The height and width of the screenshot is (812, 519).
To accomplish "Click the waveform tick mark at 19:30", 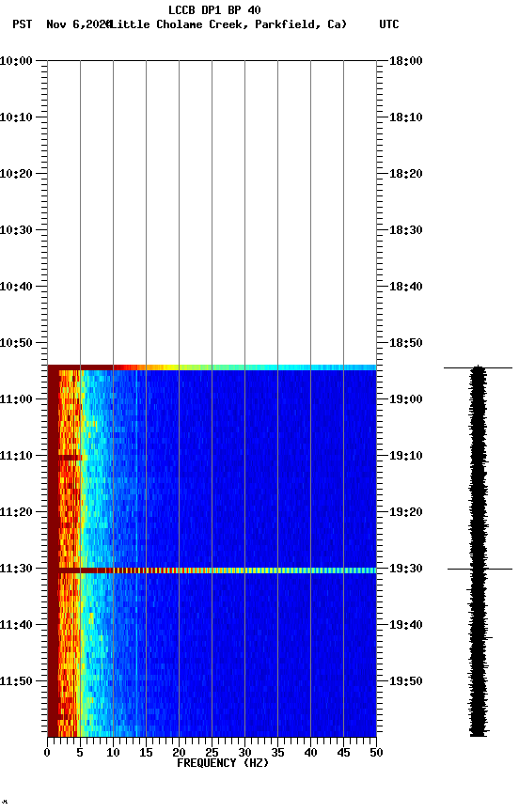I will 480,570.
